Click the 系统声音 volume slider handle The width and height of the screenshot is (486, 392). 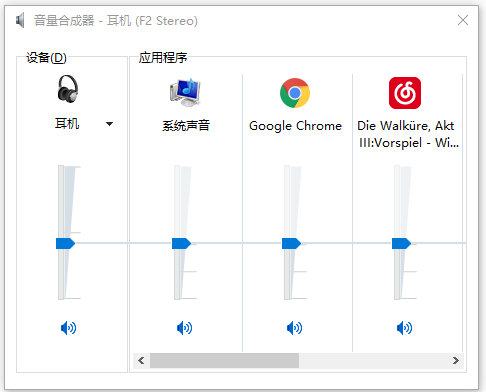tap(181, 244)
